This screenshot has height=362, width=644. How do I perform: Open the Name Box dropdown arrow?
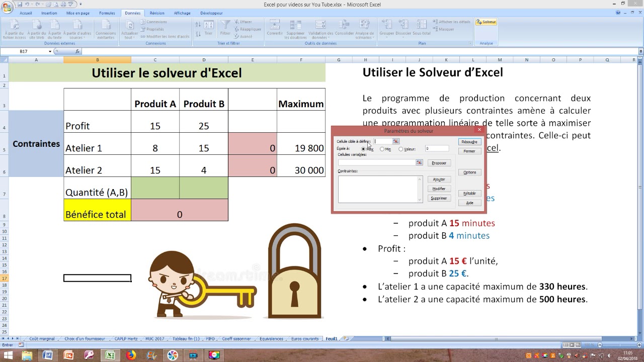[x=50, y=51]
